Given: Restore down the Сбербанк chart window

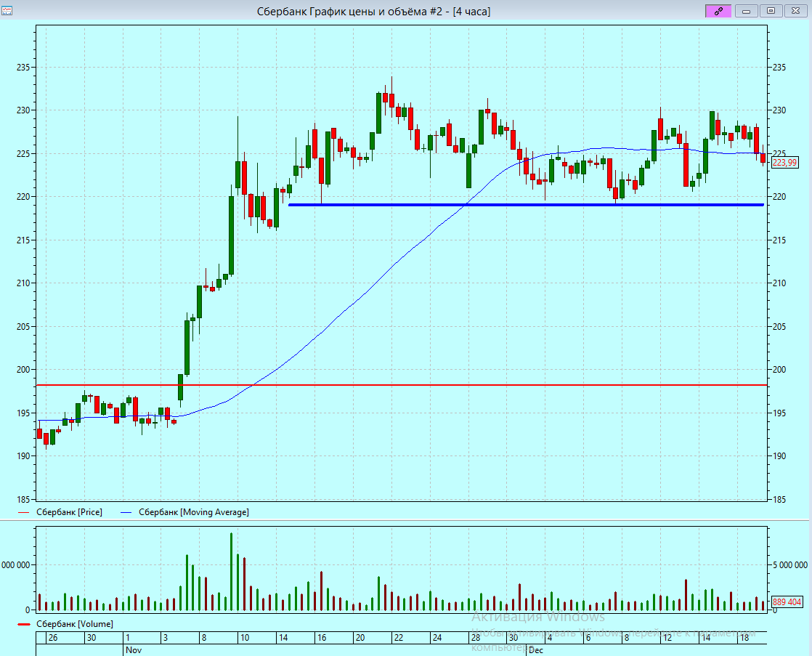Looking at the screenshot, I should click(x=771, y=11).
